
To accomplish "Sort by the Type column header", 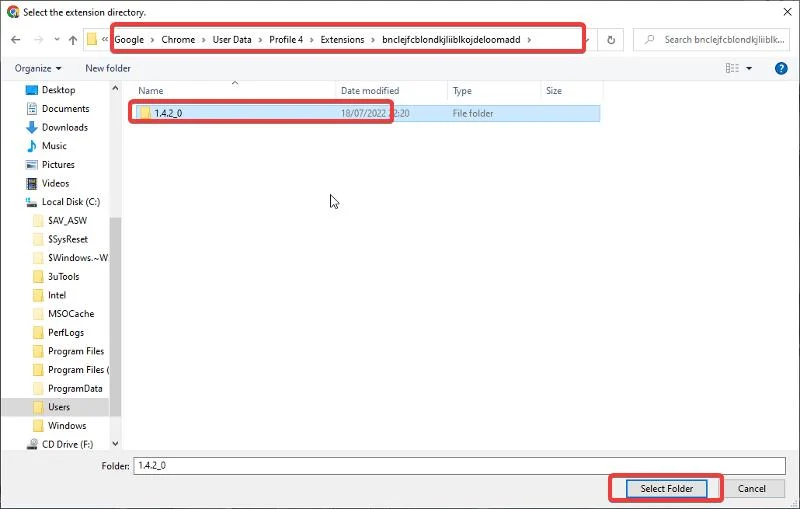I will (462, 91).
